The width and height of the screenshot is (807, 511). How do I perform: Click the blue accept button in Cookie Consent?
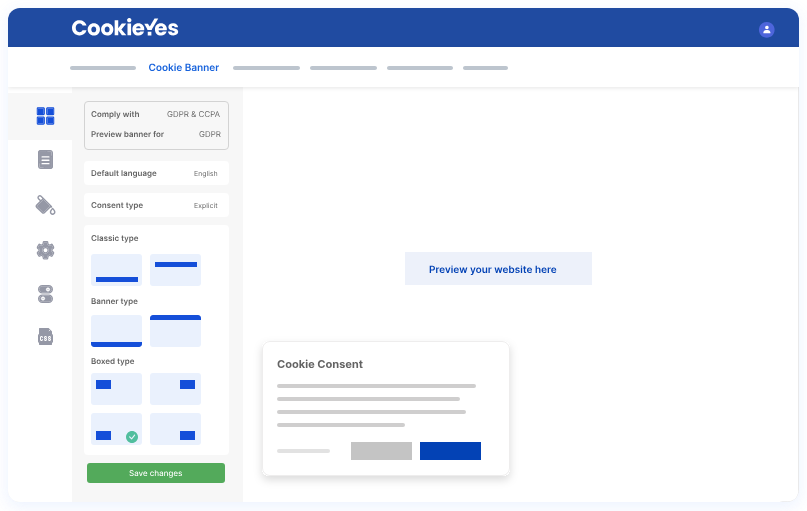[450, 451]
